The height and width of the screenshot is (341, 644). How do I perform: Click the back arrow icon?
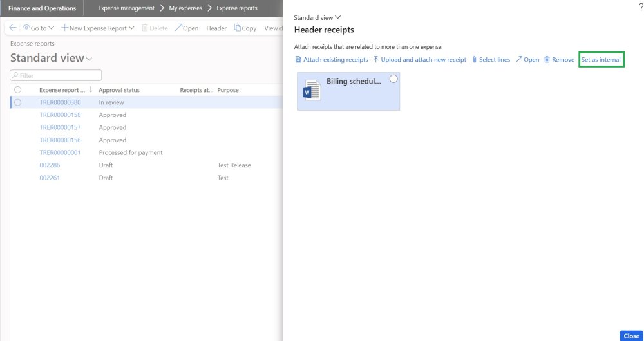13,28
